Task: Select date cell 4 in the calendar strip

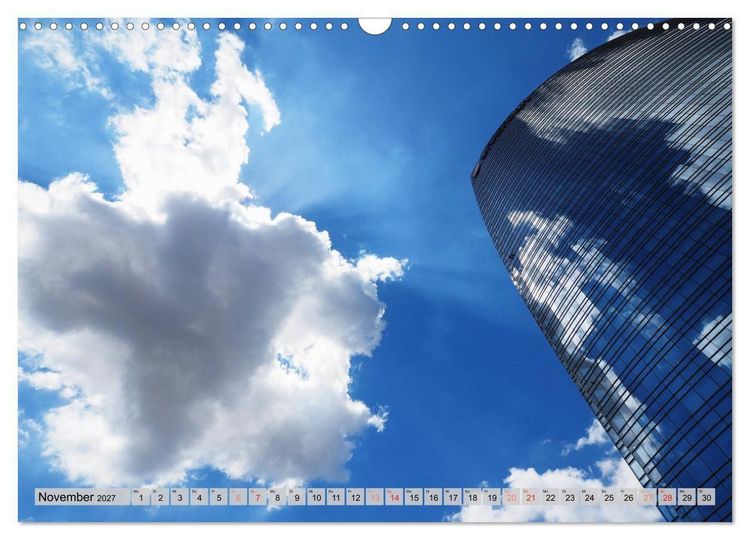Action: click(199, 497)
